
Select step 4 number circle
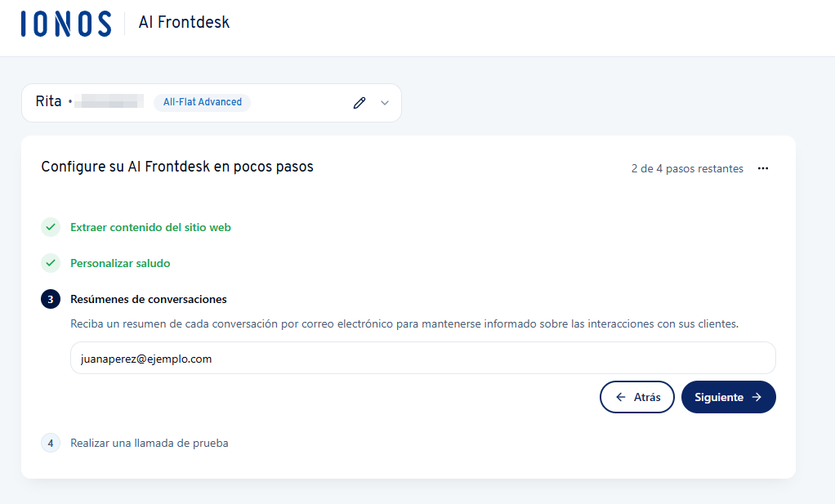[51, 443]
